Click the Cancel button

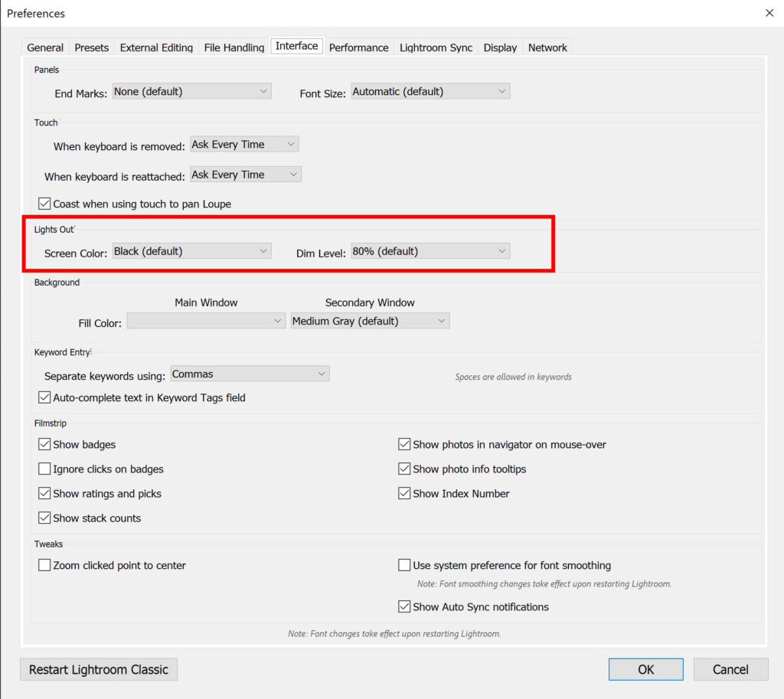[x=730, y=669]
